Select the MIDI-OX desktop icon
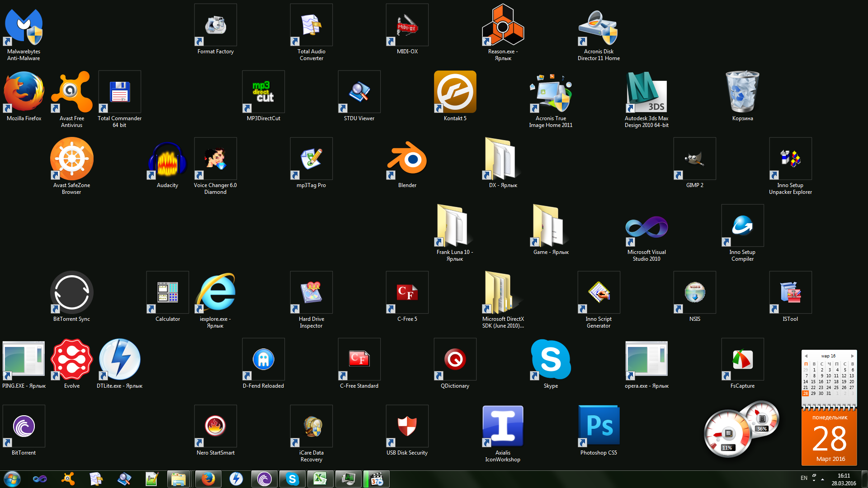This screenshot has width=868, height=488. (407, 25)
